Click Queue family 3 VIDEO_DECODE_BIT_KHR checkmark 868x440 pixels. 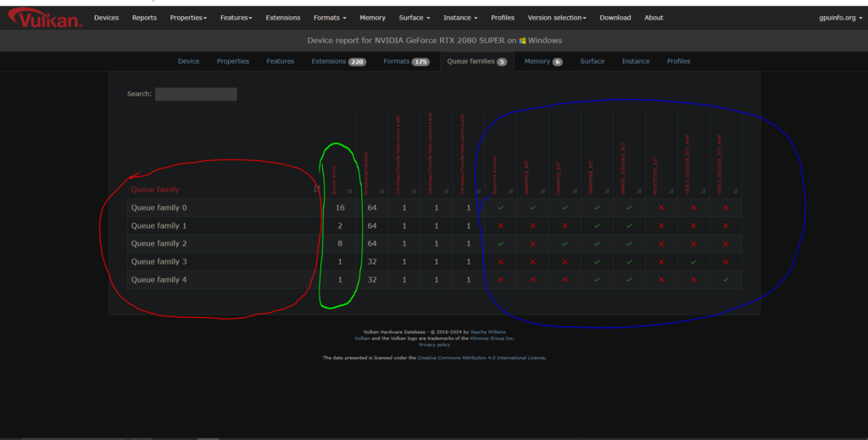(693, 262)
